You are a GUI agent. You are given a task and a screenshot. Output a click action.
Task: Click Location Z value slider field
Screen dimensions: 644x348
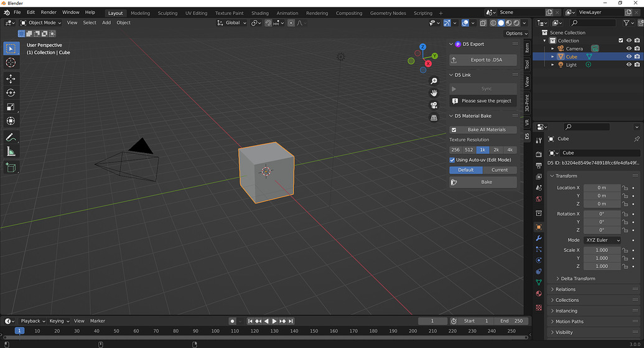602,204
